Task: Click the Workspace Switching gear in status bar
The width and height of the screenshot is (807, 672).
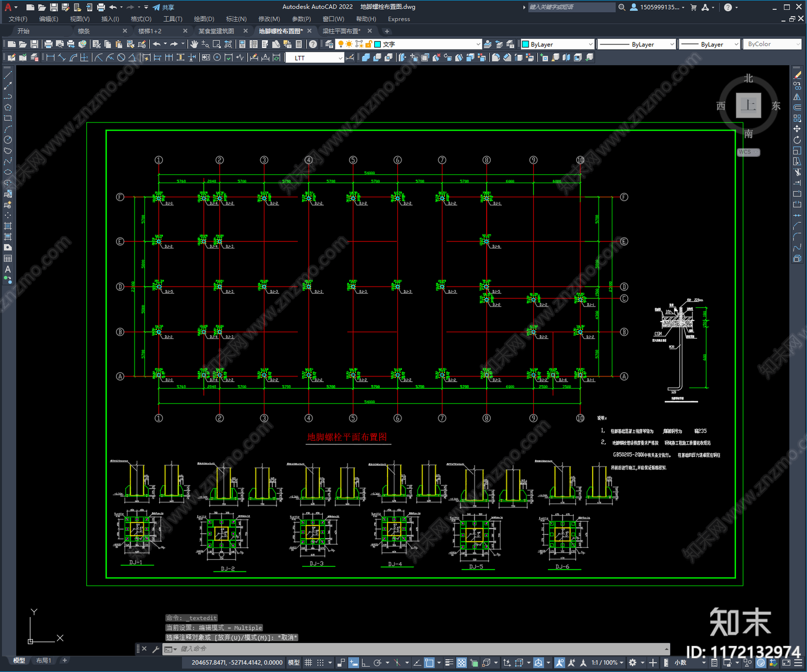Action: tap(632, 662)
